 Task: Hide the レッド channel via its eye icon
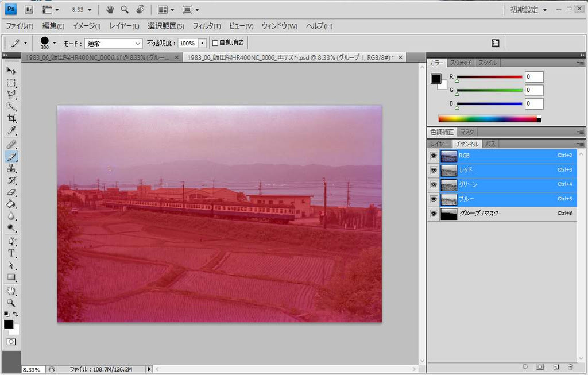(x=434, y=170)
